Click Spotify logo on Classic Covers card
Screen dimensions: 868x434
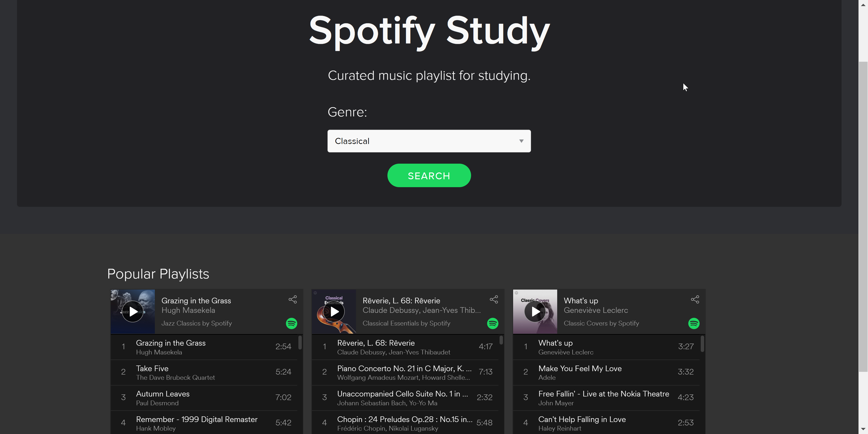coord(694,323)
